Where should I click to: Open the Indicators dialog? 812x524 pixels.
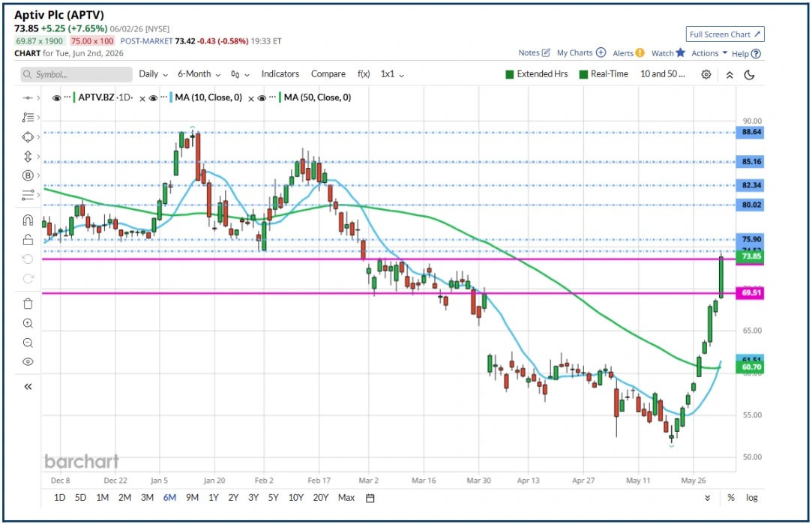[x=280, y=74]
